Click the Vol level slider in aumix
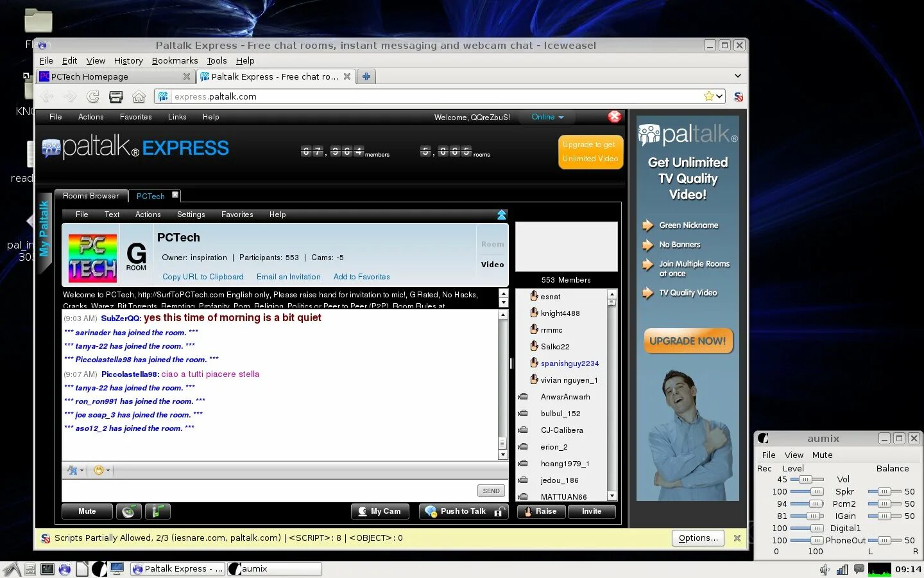Screen dimensions: 924x578 pyautogui.click(x=807, y=479)
